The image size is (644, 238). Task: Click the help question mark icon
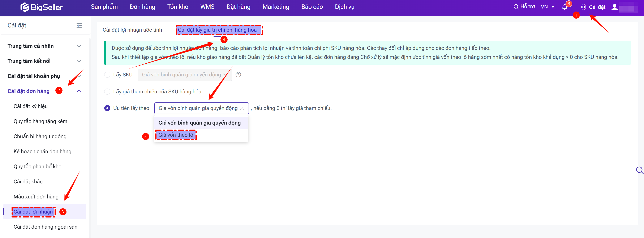(238, 75)
